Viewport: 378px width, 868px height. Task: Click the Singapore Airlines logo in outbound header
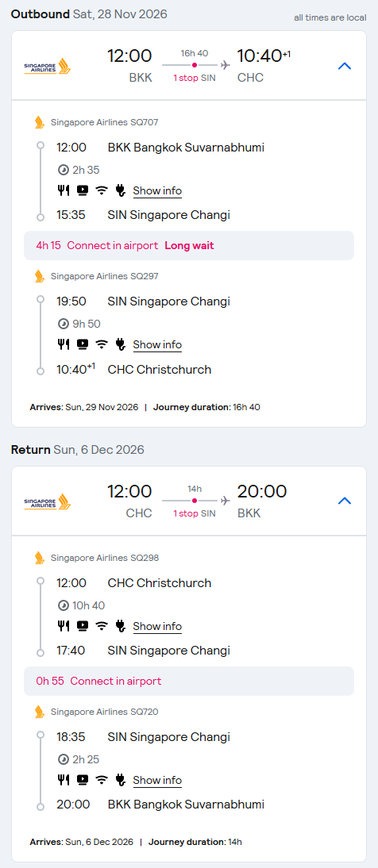click(x=48, y=67)
